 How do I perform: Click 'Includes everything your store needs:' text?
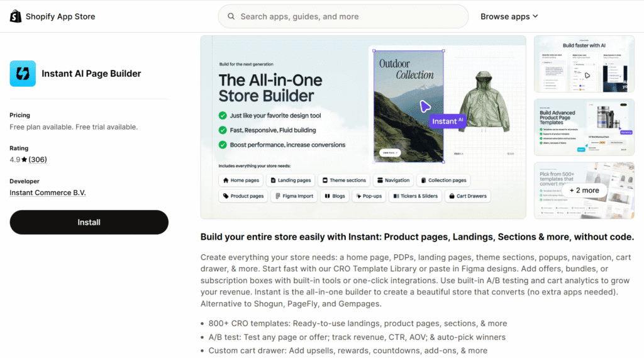point(255,166)
